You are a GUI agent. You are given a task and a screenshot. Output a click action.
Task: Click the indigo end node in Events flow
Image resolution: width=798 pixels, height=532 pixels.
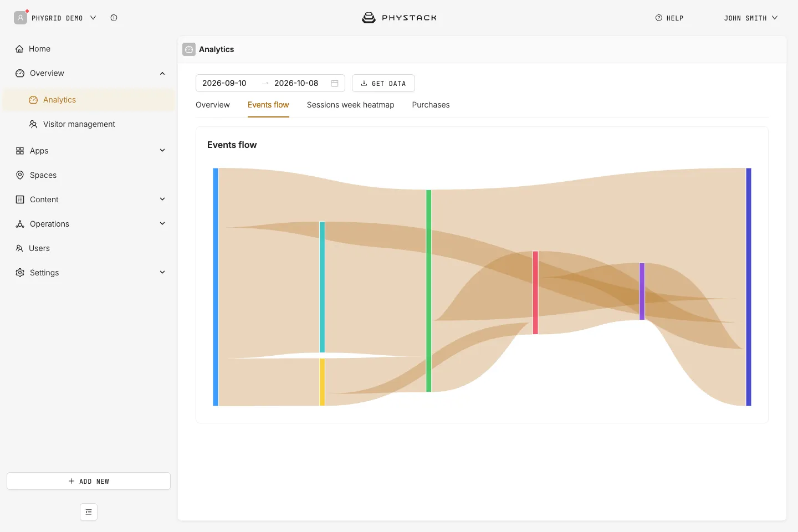coord(749,287)
